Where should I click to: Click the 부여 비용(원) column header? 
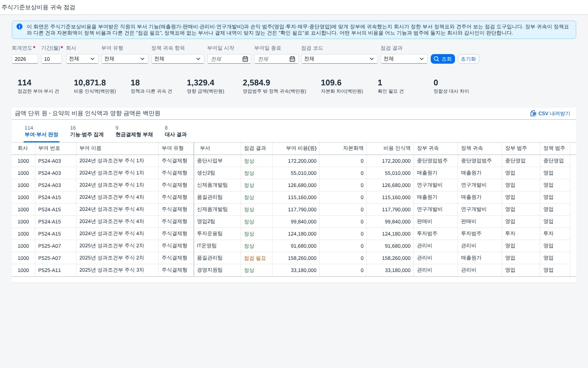[x=296, y=148]
